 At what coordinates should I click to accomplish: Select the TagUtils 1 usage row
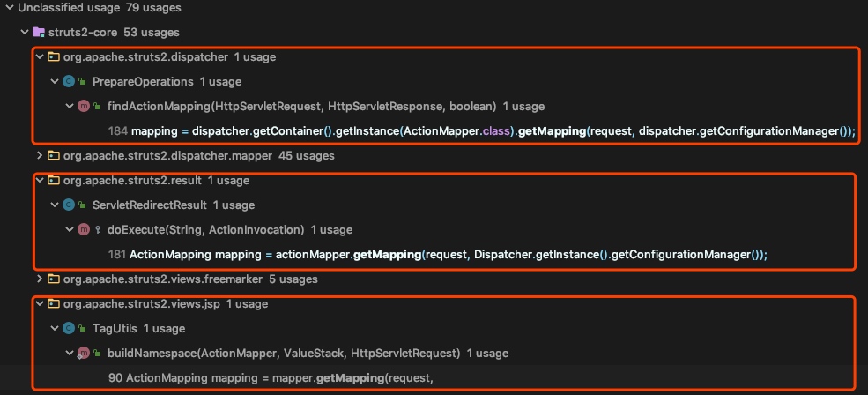click(x=434, y=329)
